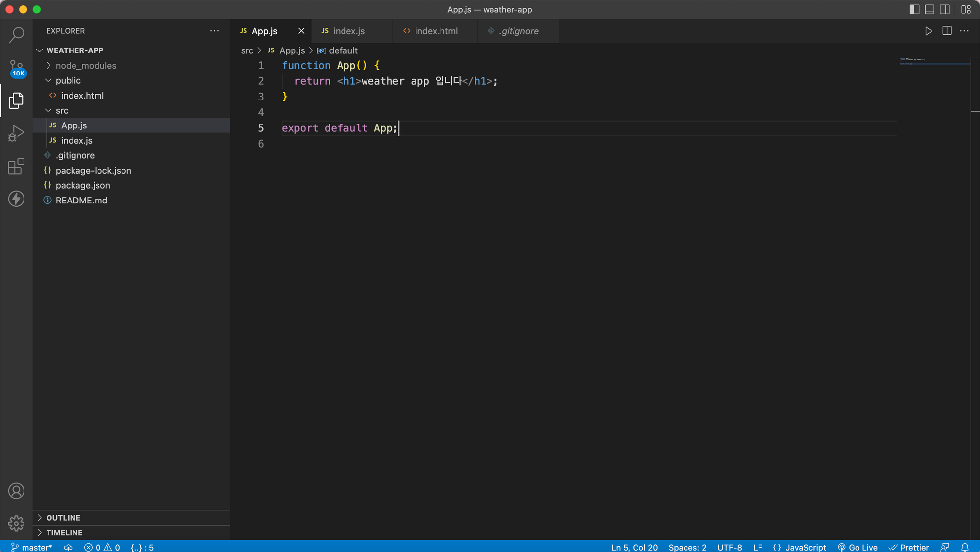Open the Manage gear icon
Screen dimensions: 980x552
point(16,523)
